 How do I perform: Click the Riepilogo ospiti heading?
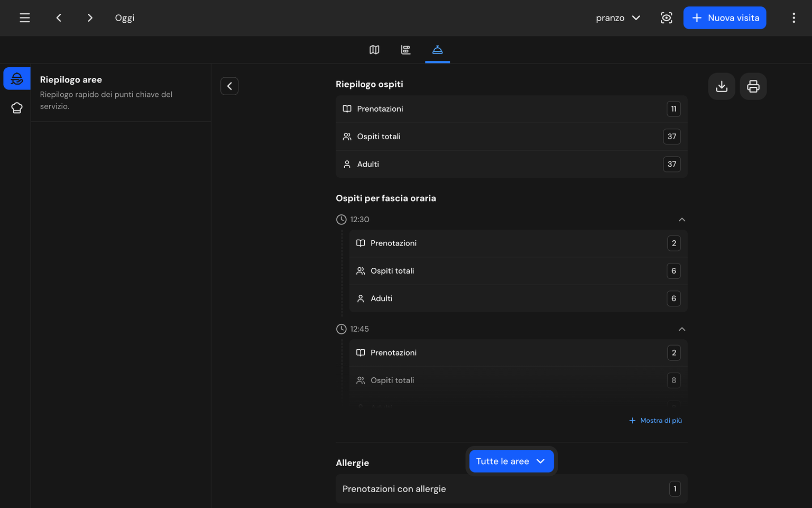point(370,84)
